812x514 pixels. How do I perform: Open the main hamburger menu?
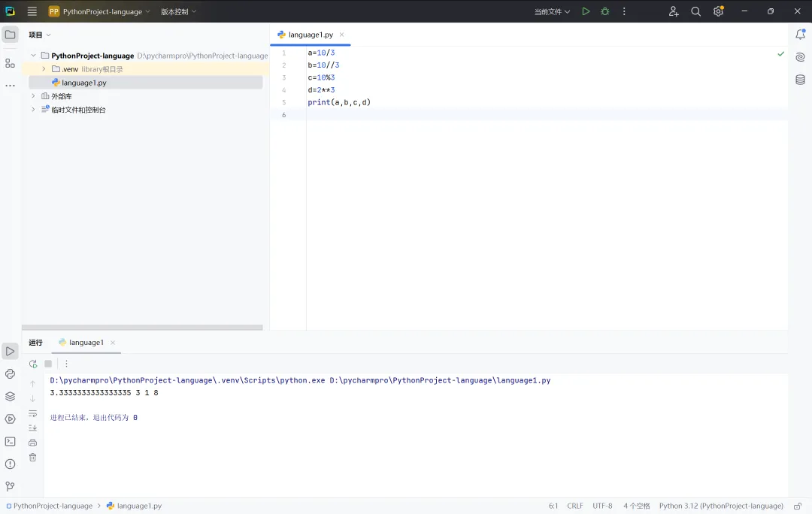coord(32,11)
